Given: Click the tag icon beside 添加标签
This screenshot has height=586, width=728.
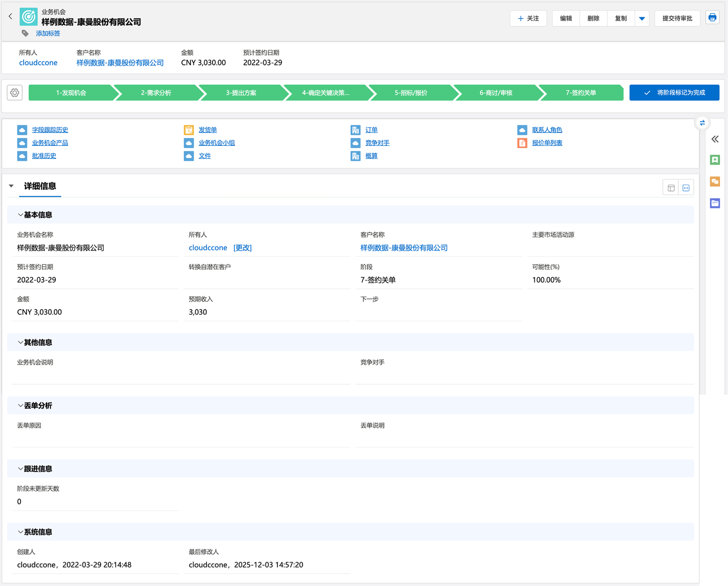Looking at the screenshot, I should (25, 33).
